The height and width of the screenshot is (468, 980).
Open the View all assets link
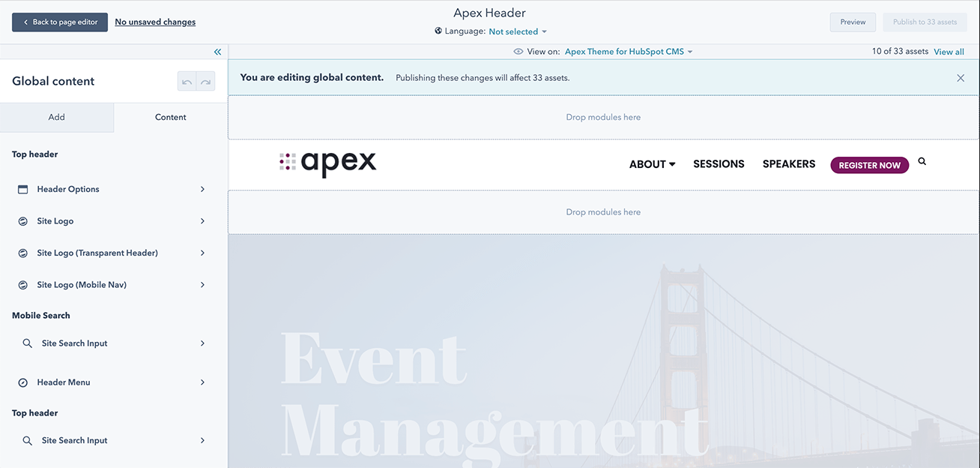pos(949,52)
